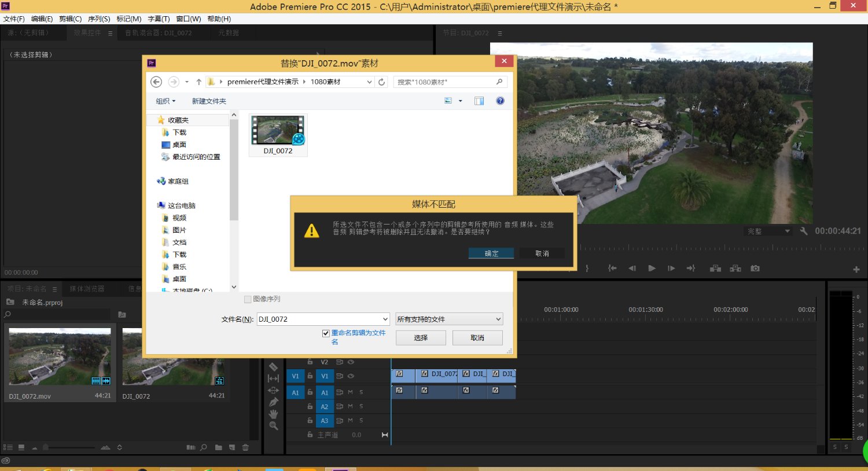Go up one folder level in dialog
The image size is (868, 471).
(198, 82)
